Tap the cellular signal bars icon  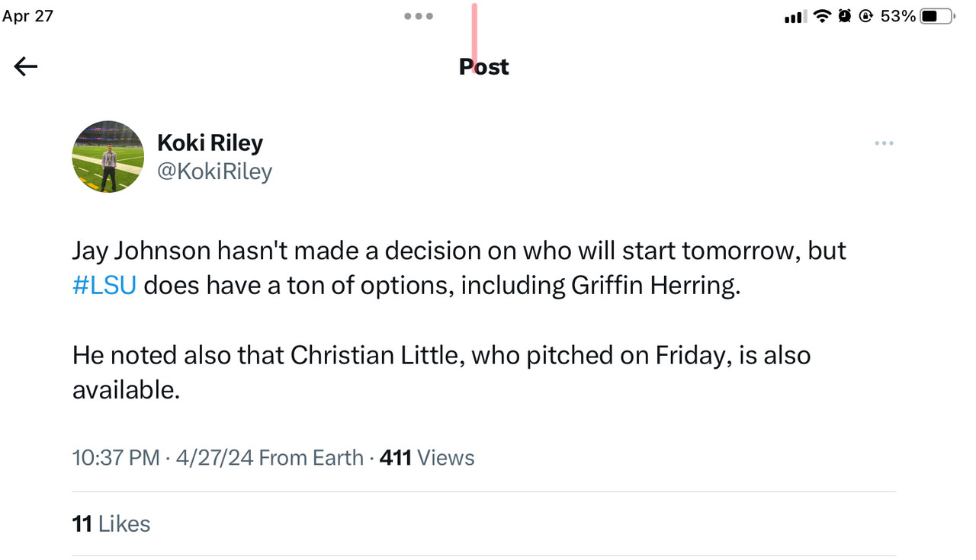coord(795,17)
